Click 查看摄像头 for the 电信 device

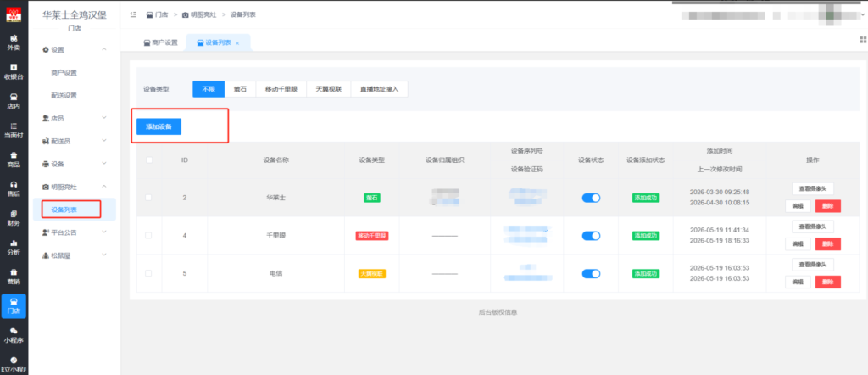tap(813, 264)
